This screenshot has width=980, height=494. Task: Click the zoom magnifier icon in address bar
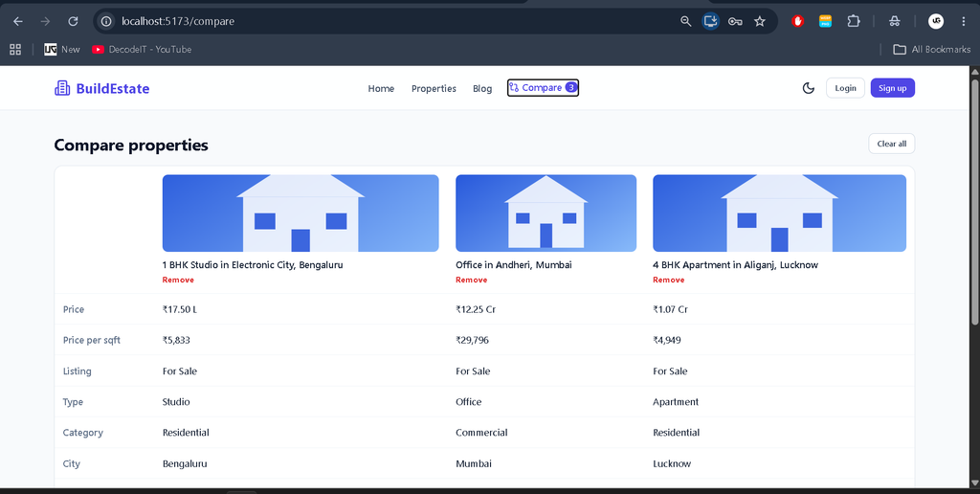(685, 21)
